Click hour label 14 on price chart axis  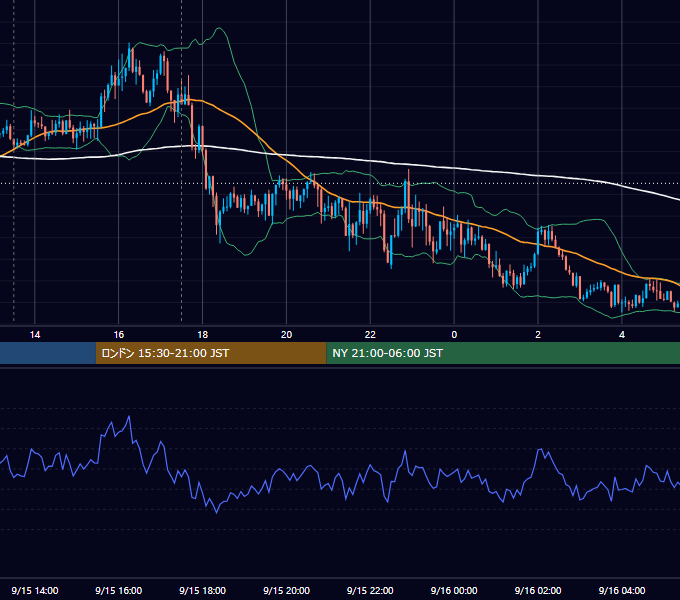point(35,335)
